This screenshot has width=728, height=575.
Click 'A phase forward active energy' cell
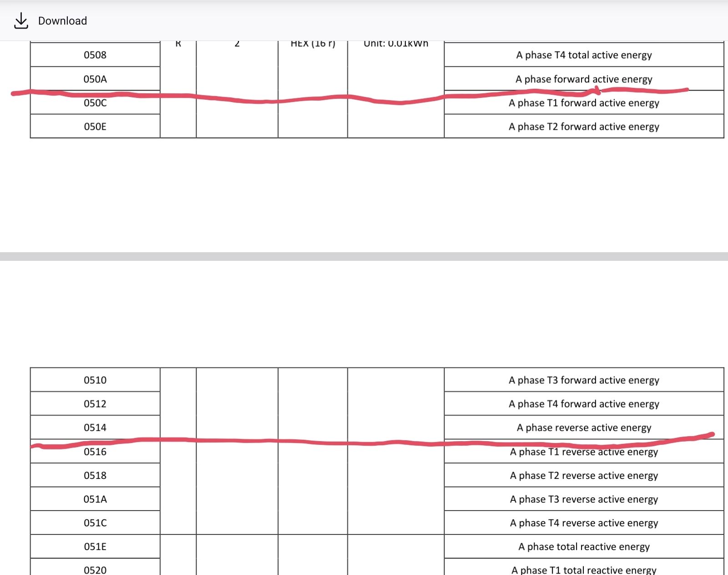coord(584,79)
